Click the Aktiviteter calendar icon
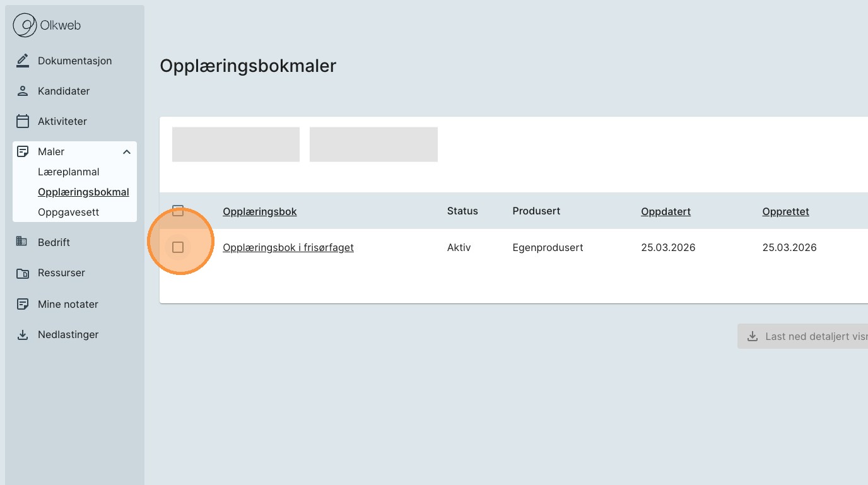 pyautogui.click(x=23, y=121)
